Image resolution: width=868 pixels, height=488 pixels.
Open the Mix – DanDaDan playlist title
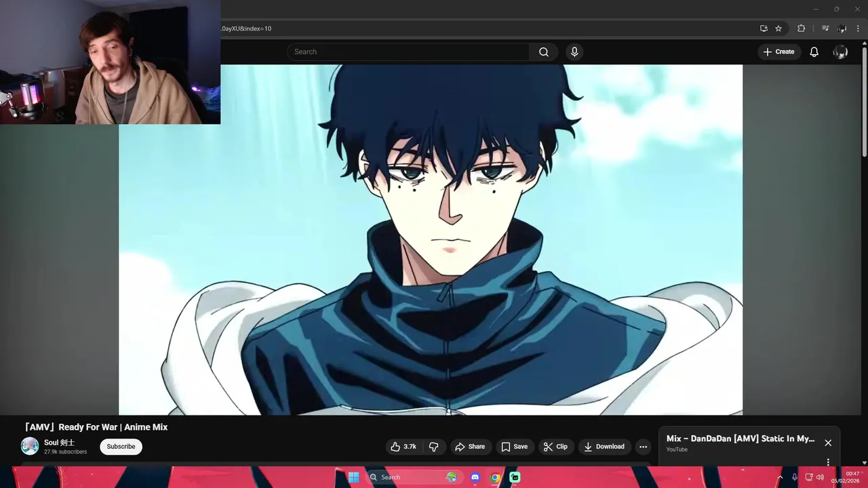click(741, 439)
